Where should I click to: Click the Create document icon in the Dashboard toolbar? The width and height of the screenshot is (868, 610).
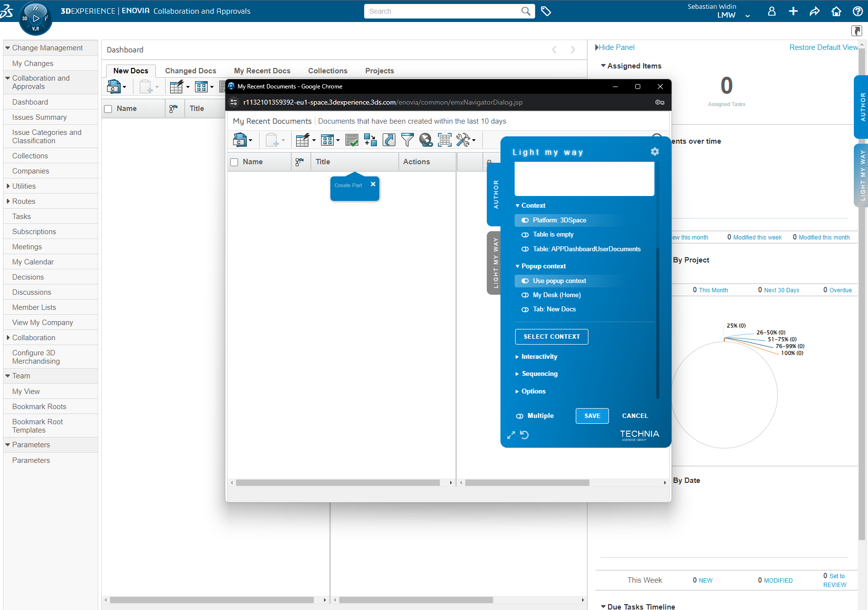click(114, 87)
